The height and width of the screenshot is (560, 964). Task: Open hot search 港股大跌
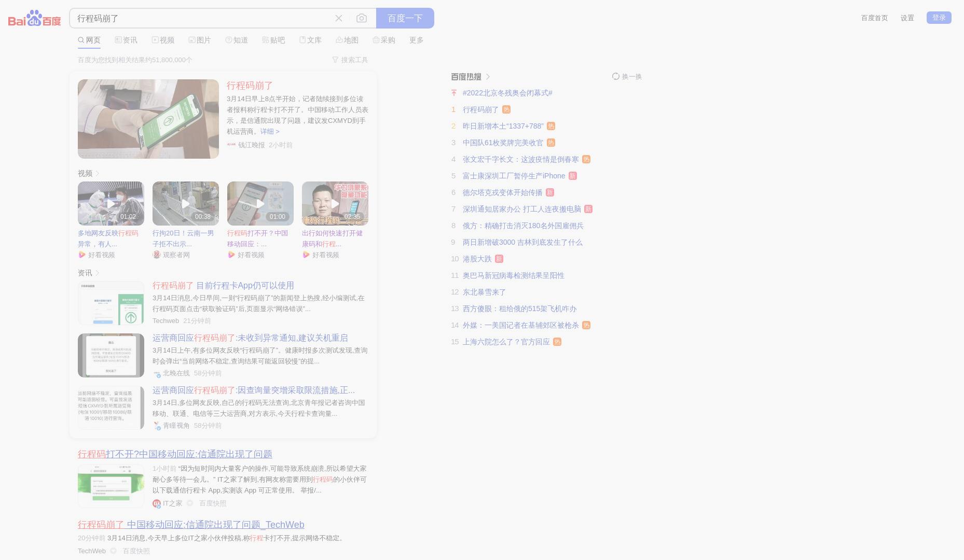coord(477,259)
